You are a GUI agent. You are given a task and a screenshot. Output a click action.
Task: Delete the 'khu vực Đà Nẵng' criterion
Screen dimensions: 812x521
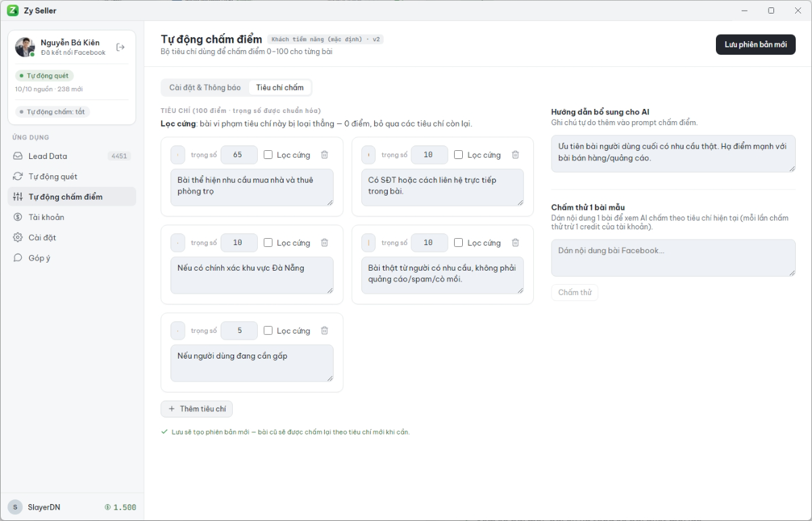pyautogui.click(x=324, y=243)
